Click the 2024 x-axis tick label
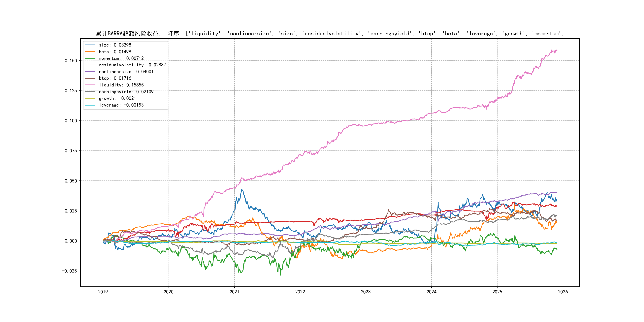 [x=432, y=292]
